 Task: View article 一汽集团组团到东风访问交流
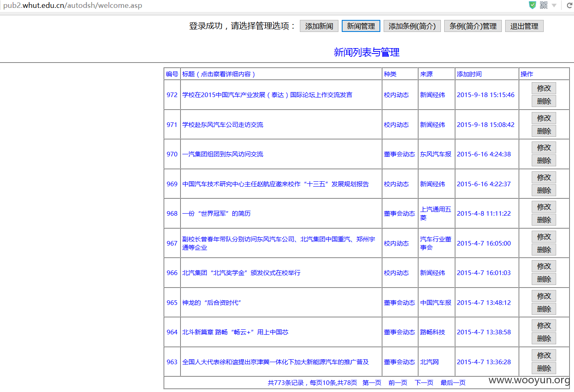pyautogui.click(x=223, y=154)
